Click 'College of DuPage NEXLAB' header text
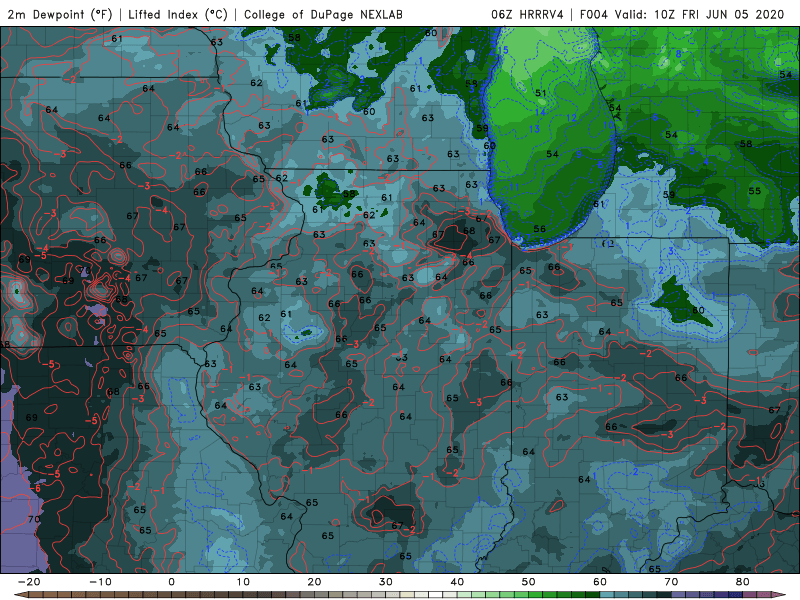The image size is (800, 600). click(323, 15)
